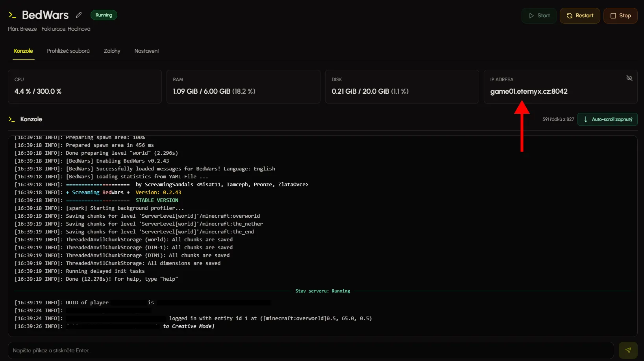Click log line 'UUID of player'
Screen dimensions: 644x361
tap(142, 303)
